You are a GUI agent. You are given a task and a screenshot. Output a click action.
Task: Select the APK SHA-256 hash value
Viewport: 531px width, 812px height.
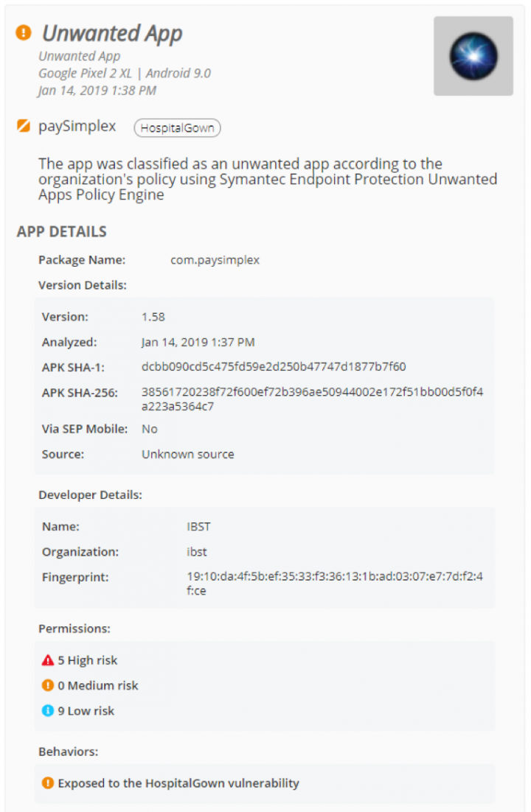point(312,399)
